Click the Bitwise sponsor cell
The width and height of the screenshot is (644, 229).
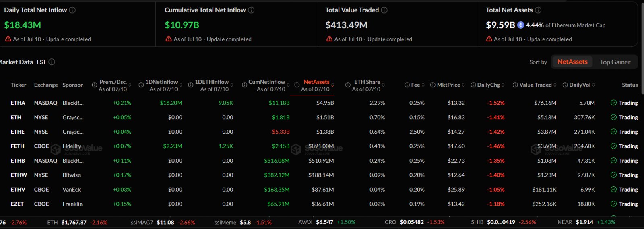72,175
